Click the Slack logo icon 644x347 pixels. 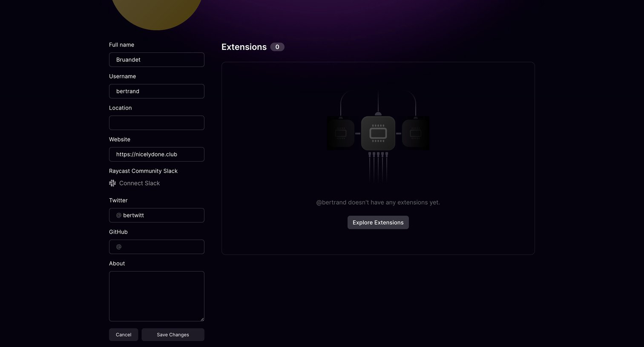[x=112, y=183]
